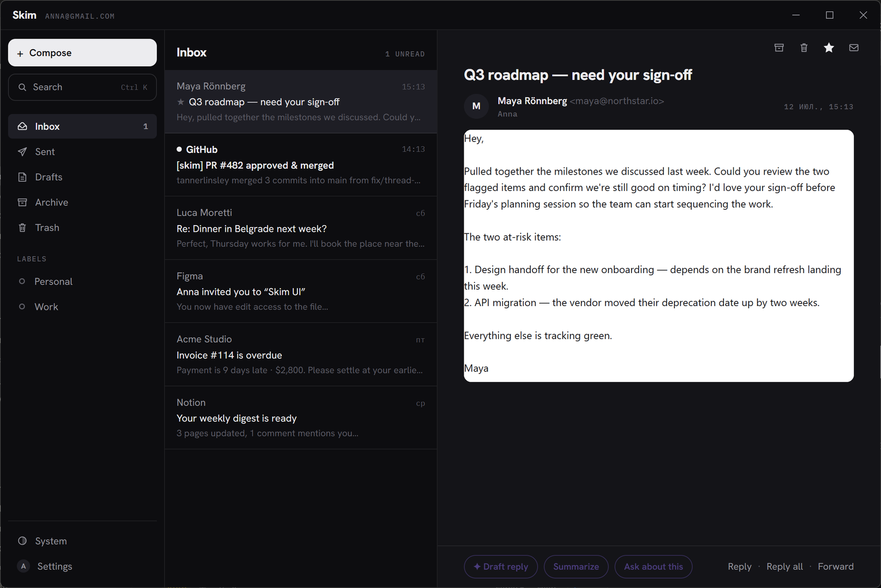Open Settings
The height and width of the screenshot is (588, 881).
[82, 567]
